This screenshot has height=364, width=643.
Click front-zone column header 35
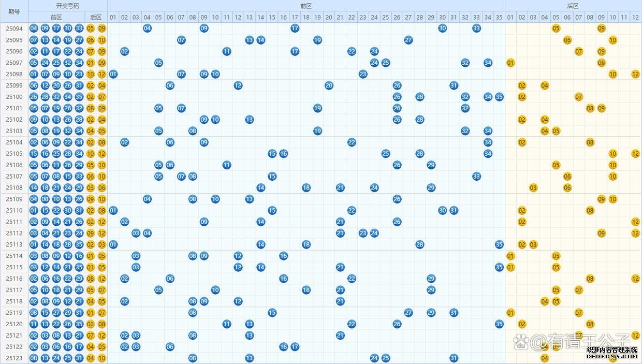pyautogui.click(x=499, y=17)
